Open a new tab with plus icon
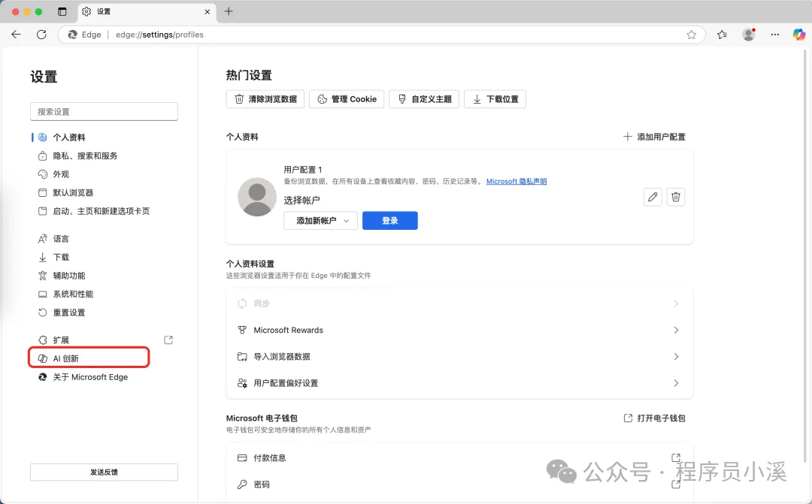This screenshot has height=504, width=812. [229, 11]
